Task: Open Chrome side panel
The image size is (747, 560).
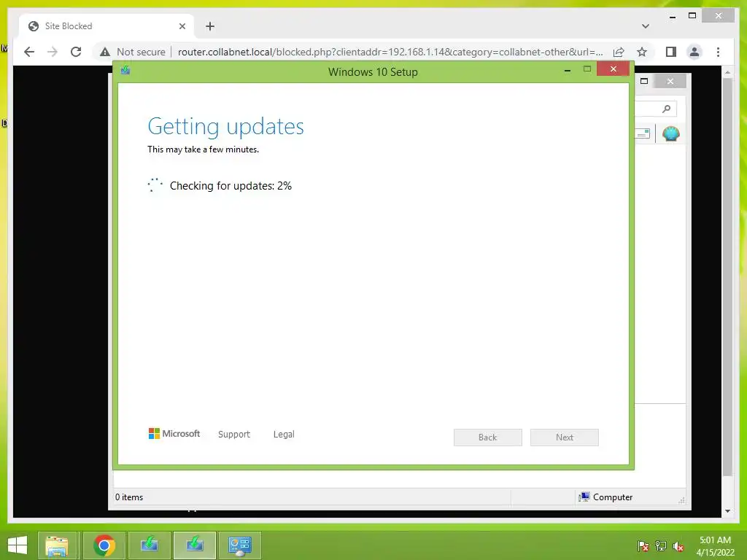Action: (x=671, y=52)
